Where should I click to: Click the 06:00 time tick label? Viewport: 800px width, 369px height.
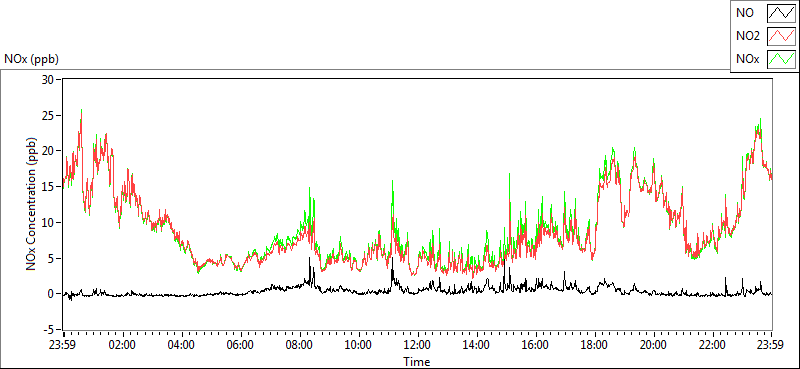point(240,344)
